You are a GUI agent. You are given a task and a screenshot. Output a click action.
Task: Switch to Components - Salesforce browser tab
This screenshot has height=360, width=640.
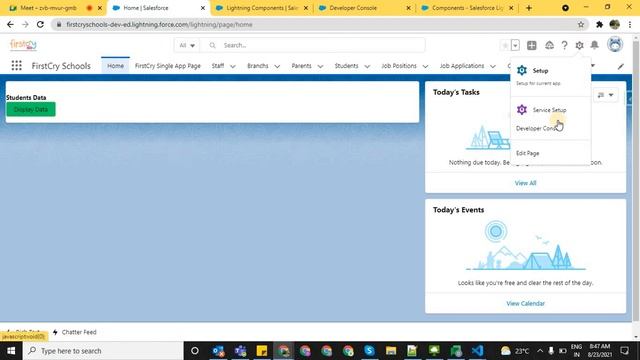(x=467, y=8)
